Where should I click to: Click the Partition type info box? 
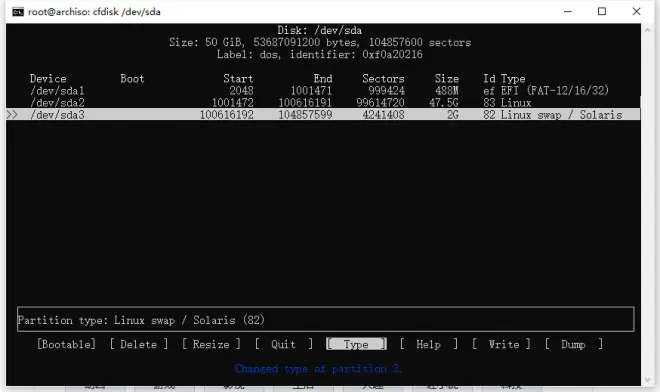pyautogui.click(x=325, y=320)
